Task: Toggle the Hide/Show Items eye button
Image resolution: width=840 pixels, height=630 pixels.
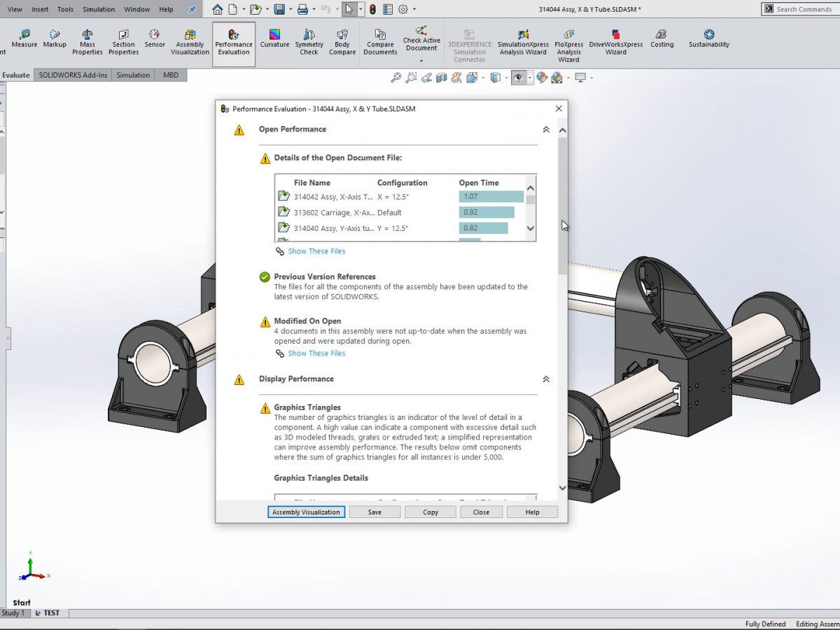Action: pyautogui.click(x=519, y=78)
